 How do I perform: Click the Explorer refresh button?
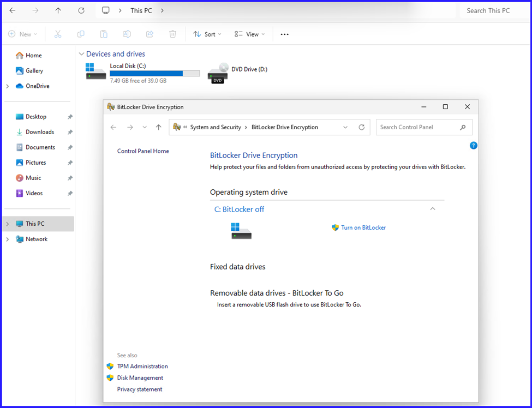pos(81,10)
